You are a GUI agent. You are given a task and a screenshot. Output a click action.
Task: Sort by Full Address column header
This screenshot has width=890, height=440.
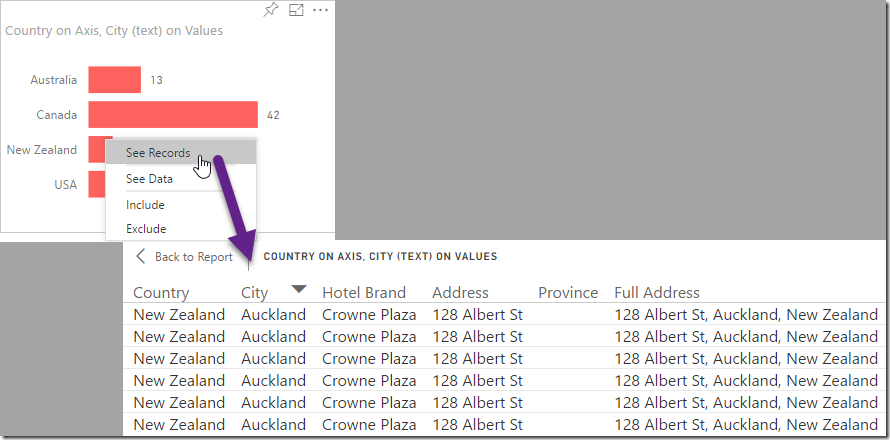click(x=657, y=293)
